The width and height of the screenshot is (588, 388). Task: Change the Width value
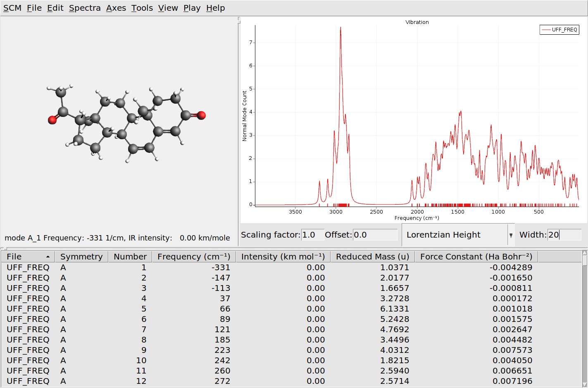[x=564, y=235]
